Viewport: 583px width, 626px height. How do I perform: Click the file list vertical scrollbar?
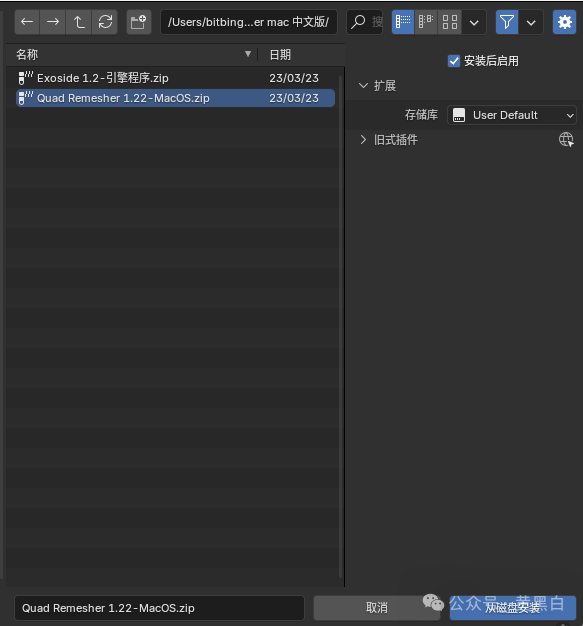click(x=341, y=325)
